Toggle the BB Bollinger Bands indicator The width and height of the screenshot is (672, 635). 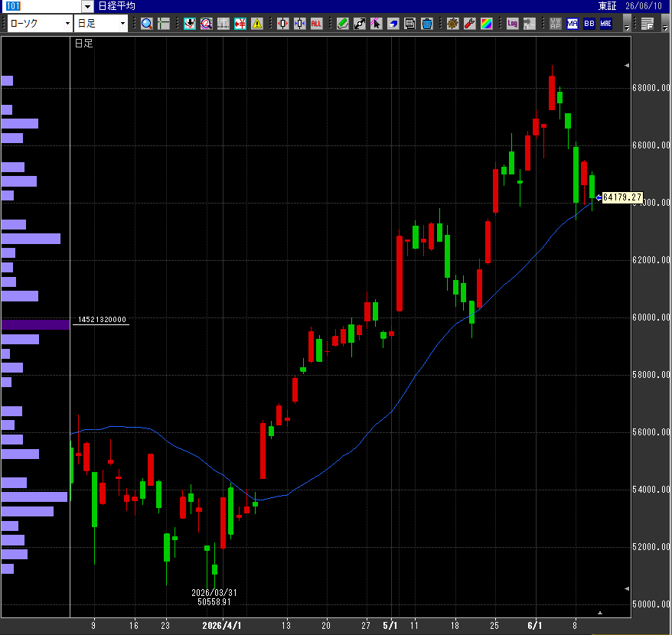click(589, 24)
